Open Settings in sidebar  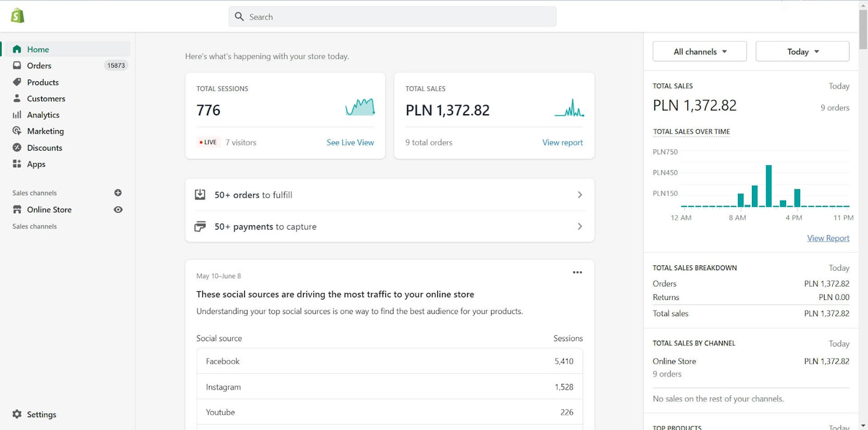pyautogui.click(x=42, y=414)
